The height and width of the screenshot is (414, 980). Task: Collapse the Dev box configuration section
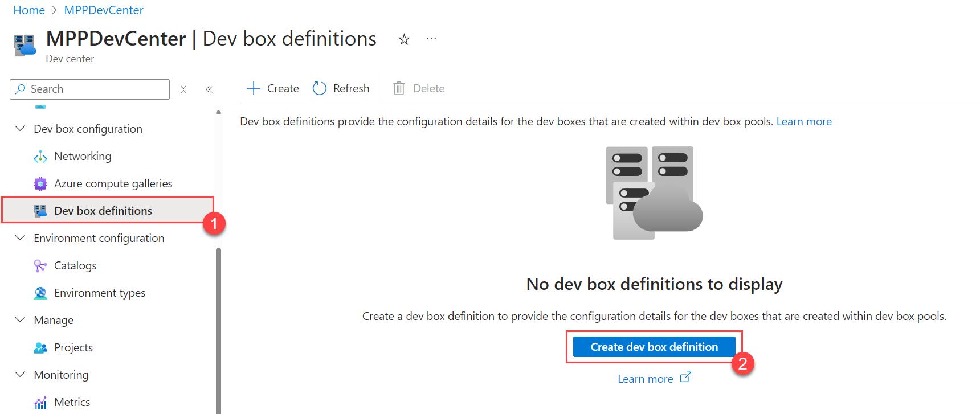click(x=20, y=129)
